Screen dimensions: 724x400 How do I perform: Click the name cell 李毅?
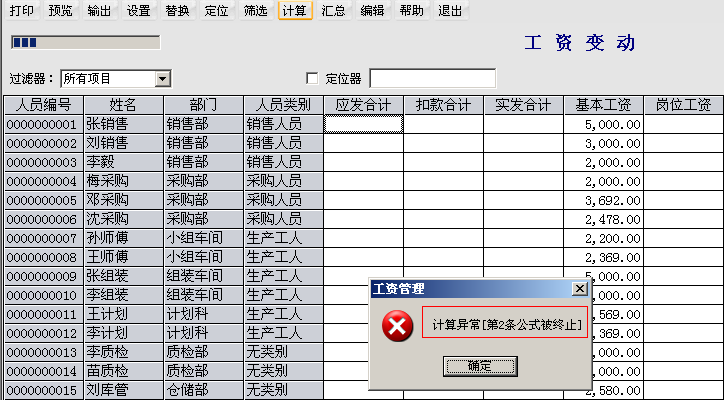[x=124, y=162]
